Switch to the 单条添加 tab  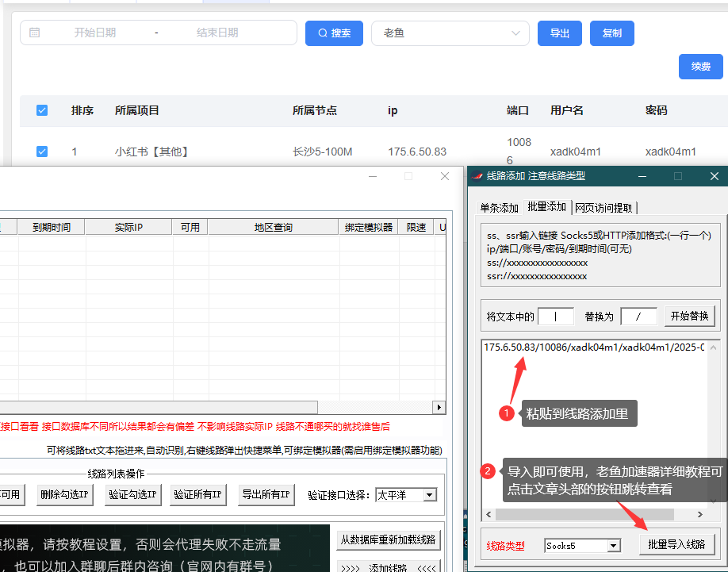(498, 208)
